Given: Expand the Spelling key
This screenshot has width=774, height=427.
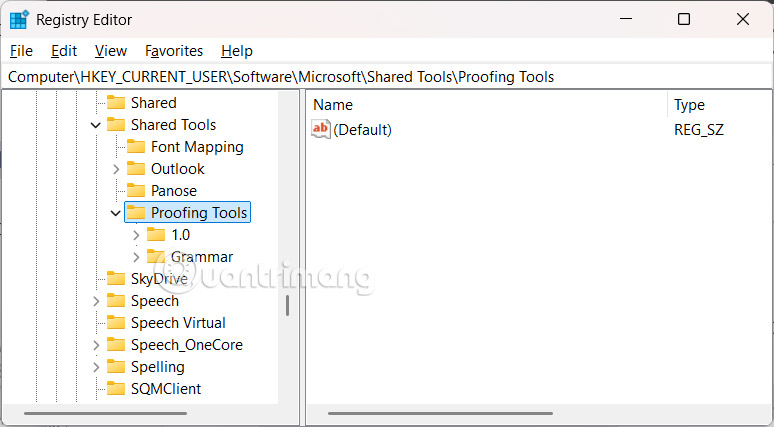Looking at the screenshot, I should (96, 367).
